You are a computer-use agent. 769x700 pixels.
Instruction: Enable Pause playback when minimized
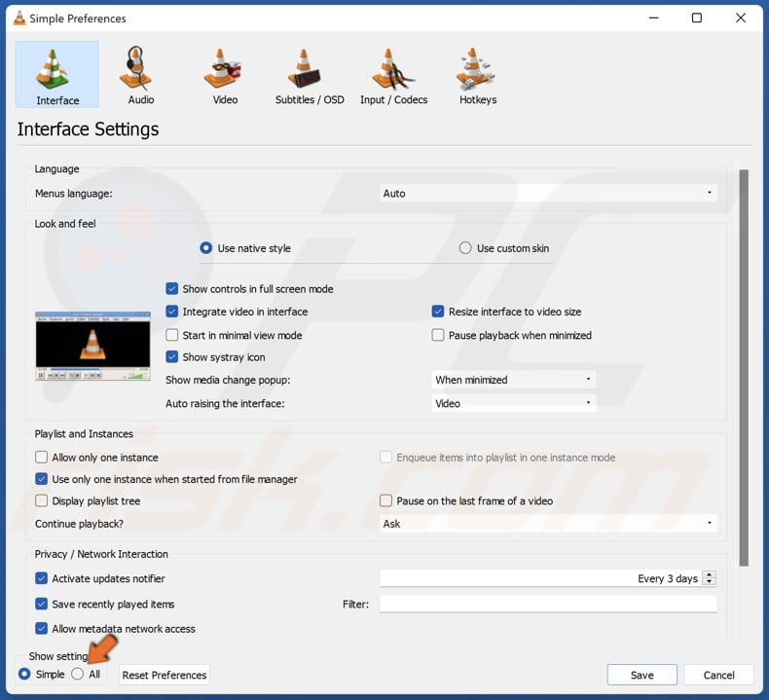pyautogui.click(x=438, y=335)
